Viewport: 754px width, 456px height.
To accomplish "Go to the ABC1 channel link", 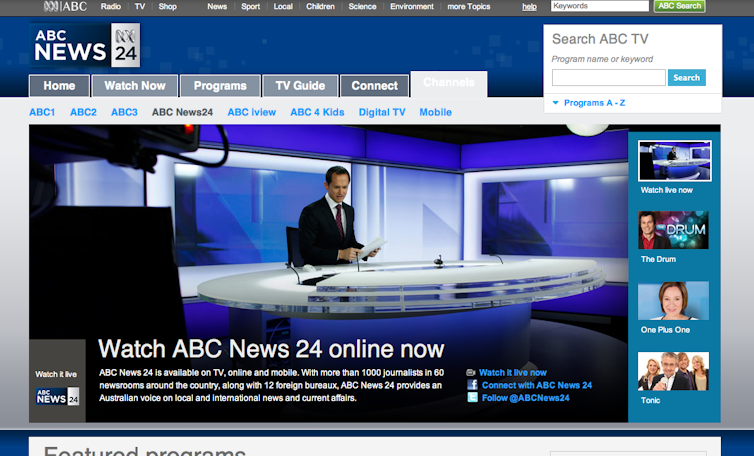I will (42, 112).
